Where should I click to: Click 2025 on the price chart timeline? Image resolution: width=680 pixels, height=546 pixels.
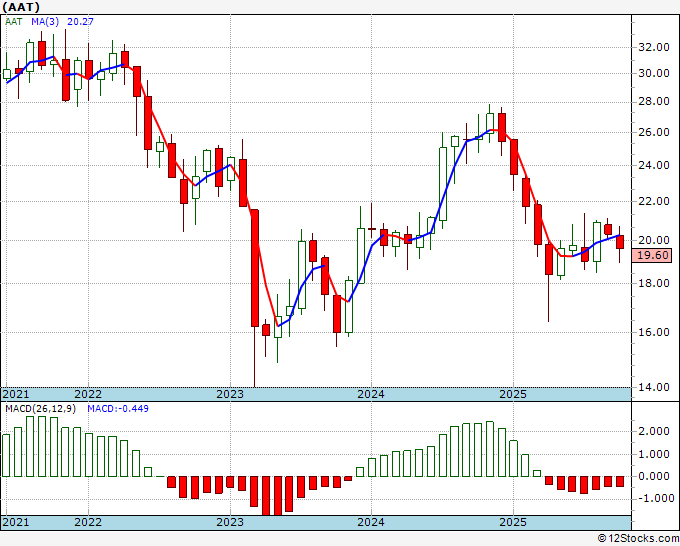point(513,394)
